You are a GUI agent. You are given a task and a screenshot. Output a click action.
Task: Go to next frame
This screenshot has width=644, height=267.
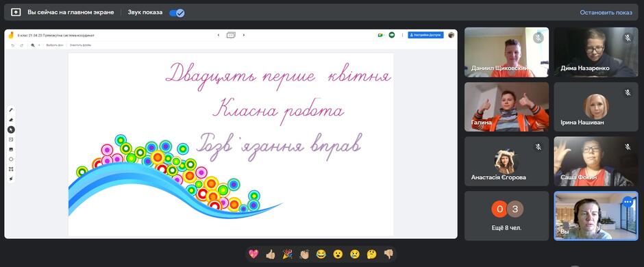[x=243, y=36]
